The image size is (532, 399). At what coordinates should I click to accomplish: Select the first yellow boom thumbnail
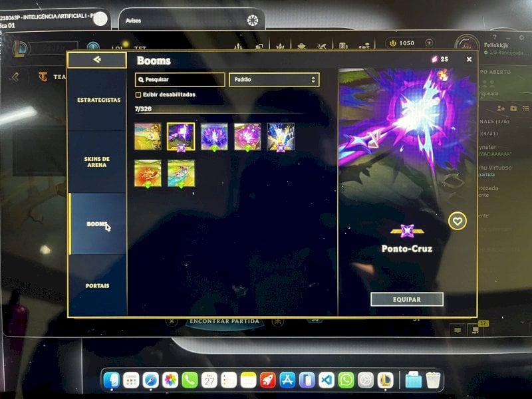click(148, 137)
